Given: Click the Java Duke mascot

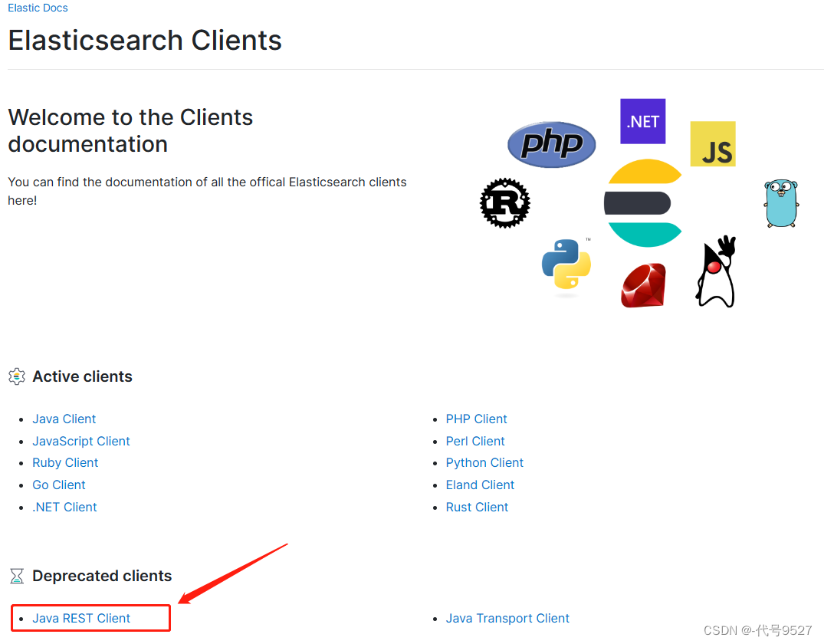Looking at the screenshot, I should [716, 271].
